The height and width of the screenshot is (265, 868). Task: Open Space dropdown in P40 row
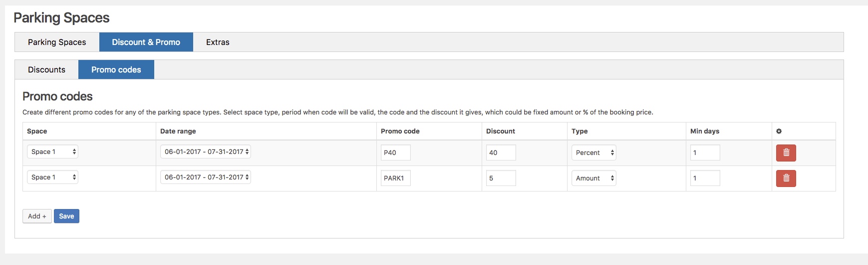[x=52, y=152]
